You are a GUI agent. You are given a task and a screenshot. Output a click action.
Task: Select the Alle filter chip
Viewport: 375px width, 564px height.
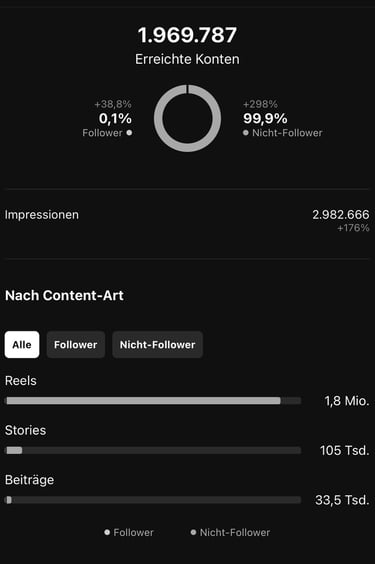(x=22, y=345)
